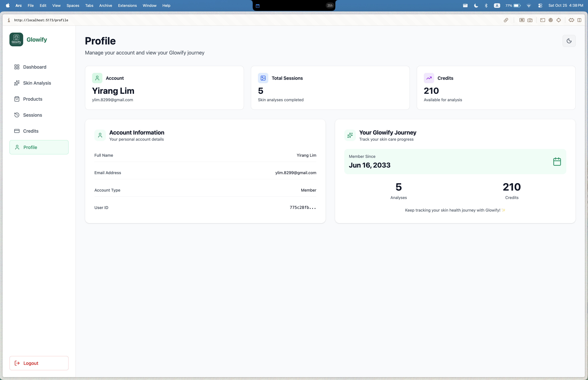Open Credits page in sidebar

coord(31,131)
